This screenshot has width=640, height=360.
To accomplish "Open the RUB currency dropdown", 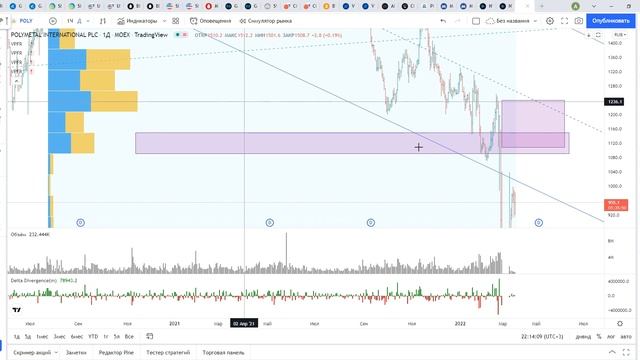I will [x=620, y=35].
